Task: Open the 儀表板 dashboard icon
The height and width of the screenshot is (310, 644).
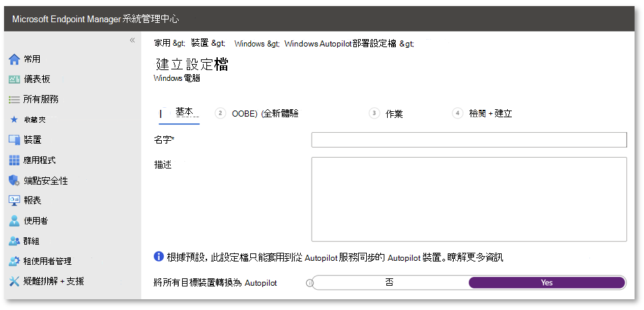Action: pos(14,80)
